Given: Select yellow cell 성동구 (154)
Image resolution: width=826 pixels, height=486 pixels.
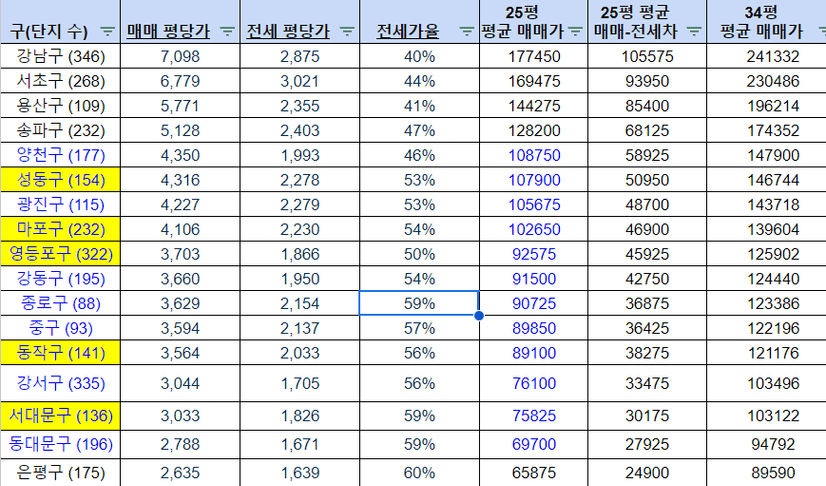Looking at the screenshot, I should point(61,180).
